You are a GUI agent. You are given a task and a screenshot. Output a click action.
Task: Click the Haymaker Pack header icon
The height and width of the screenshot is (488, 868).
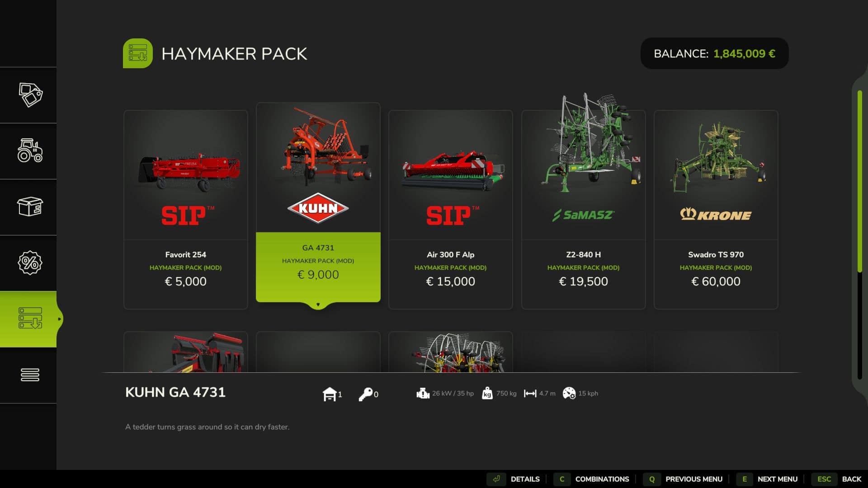pos(137,53)
